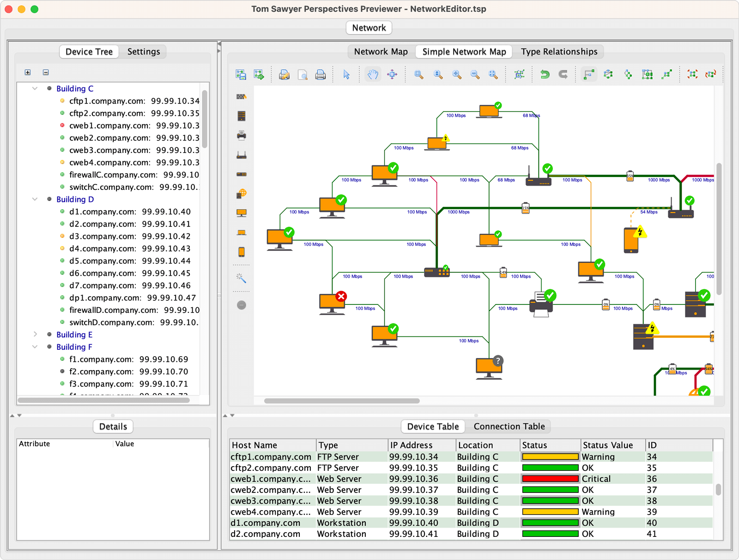Click the grey redo arrow icon

(x=563, y=74)
